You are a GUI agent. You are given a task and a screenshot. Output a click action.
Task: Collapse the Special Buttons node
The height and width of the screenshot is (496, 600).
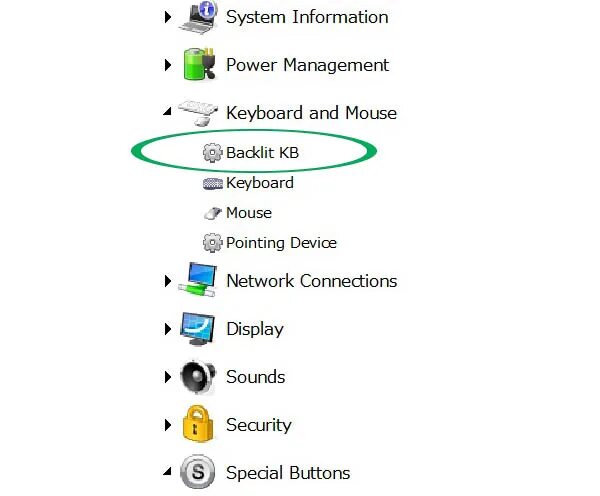point(167,473)
